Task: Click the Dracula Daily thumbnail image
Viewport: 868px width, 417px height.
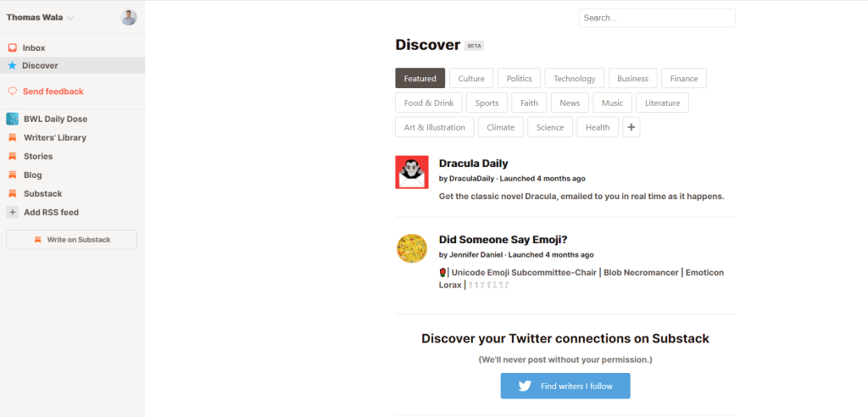Action: point(412,173)
